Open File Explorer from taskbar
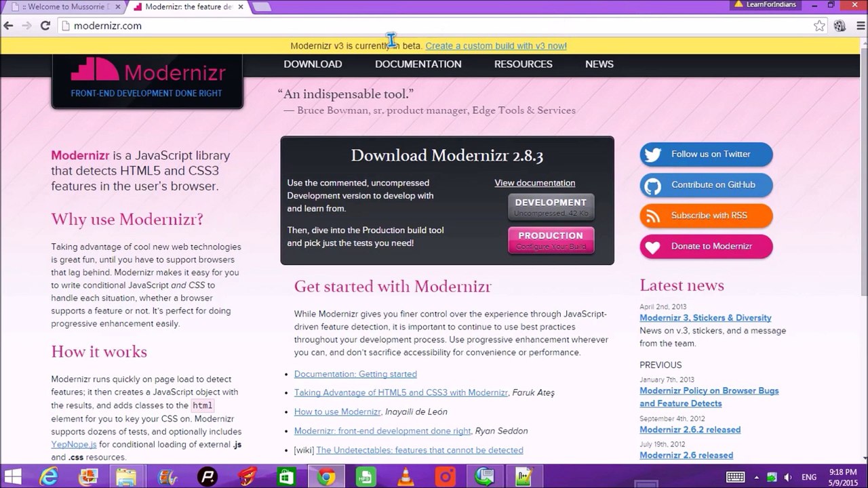Viewport: 868px width, 488px height. click(x=126, y=477)
